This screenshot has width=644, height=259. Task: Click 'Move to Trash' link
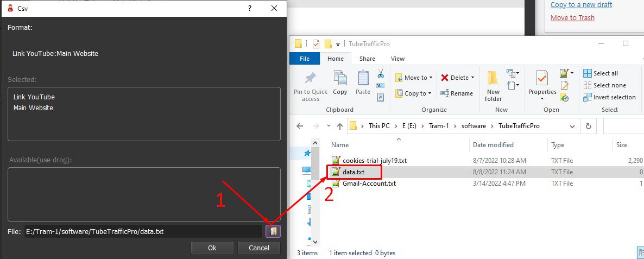point(572,18)
